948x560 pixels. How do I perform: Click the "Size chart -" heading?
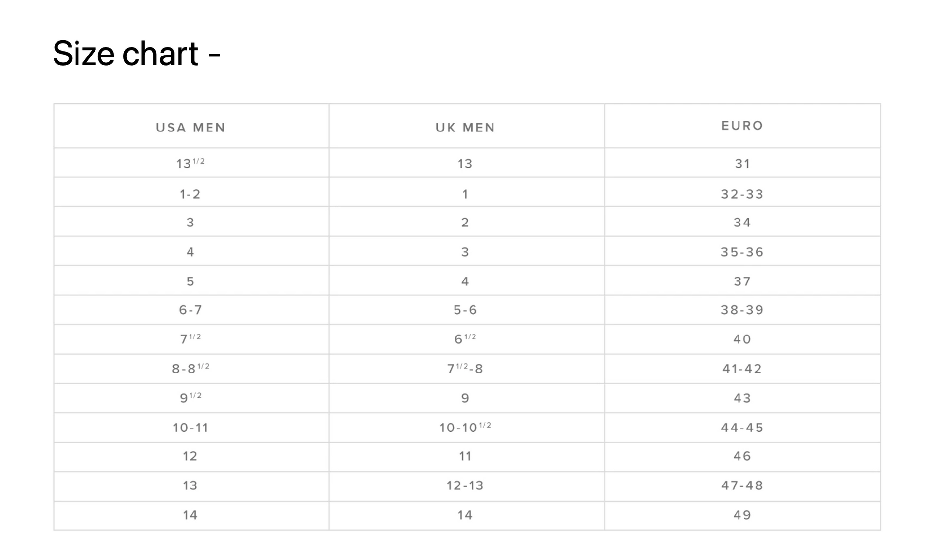tap(136, 53)
